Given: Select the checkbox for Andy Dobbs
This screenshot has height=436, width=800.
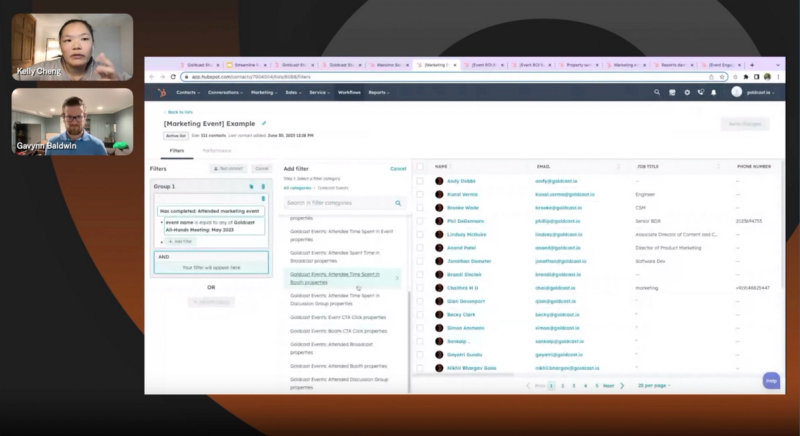Looking at the screenshot, I should tap(420, 180).
